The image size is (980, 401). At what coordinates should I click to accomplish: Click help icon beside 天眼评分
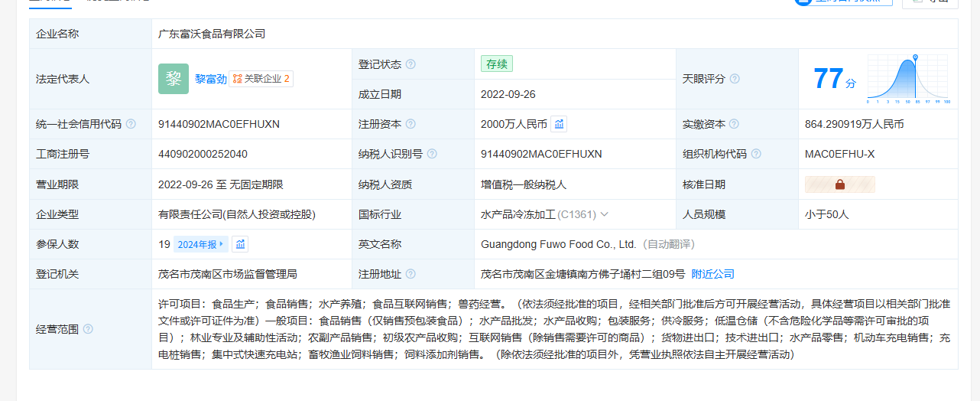[x=735, y=79]
